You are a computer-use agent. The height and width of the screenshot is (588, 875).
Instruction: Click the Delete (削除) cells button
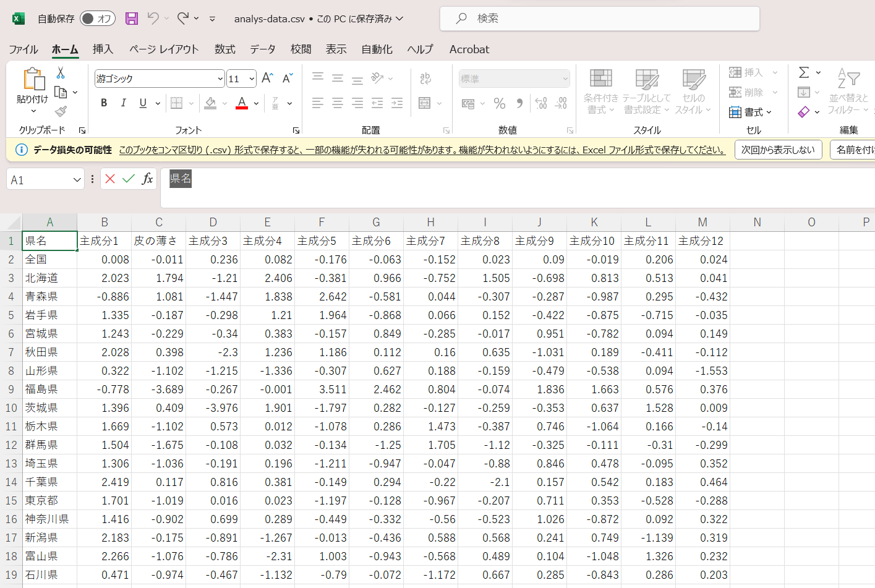click(753, 92)
